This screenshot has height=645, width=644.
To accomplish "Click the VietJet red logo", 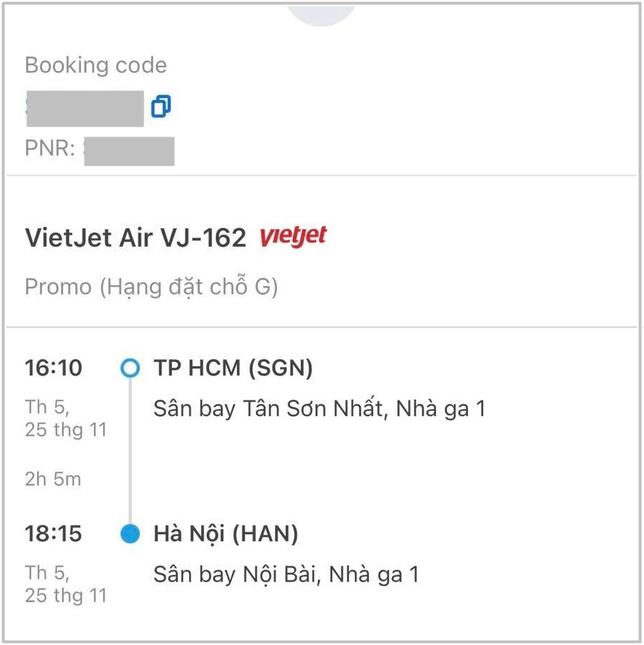I will pyautogui.click(x=293, y=237).
